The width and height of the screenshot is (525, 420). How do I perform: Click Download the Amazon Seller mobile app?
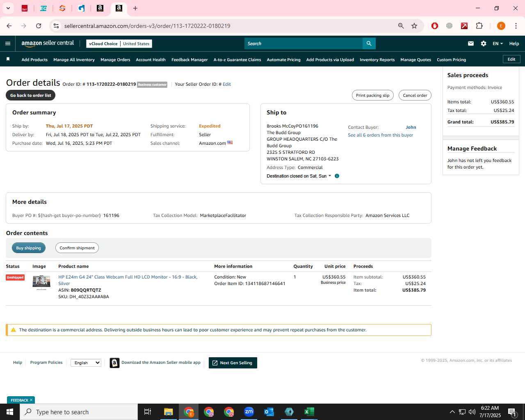[x=161, y=363]
